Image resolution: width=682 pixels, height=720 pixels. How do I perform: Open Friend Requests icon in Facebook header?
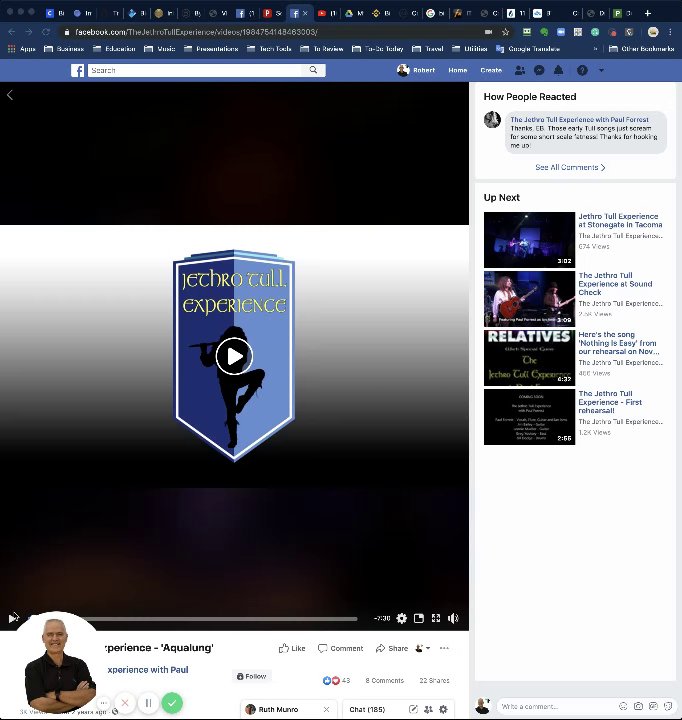tap(520, 70)
